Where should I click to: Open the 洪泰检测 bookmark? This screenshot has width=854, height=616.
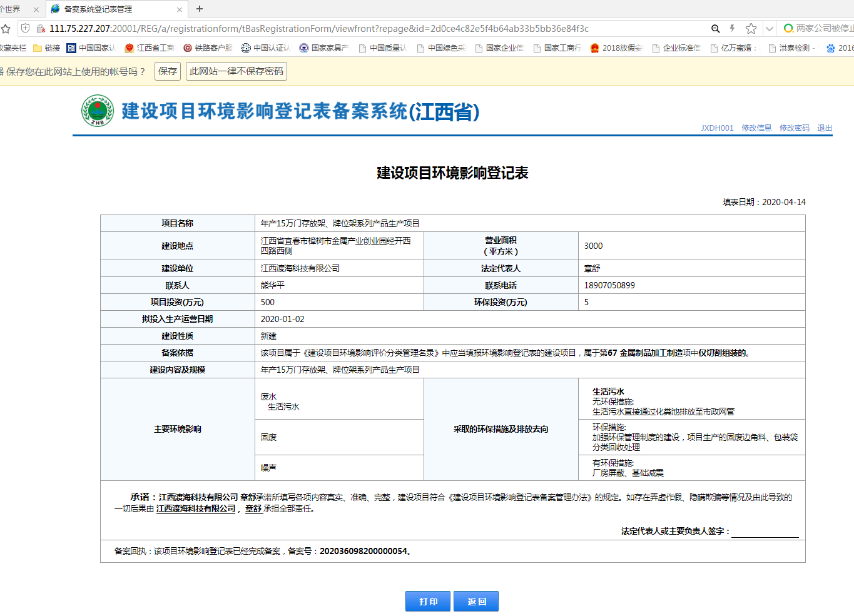coord(792,48)
